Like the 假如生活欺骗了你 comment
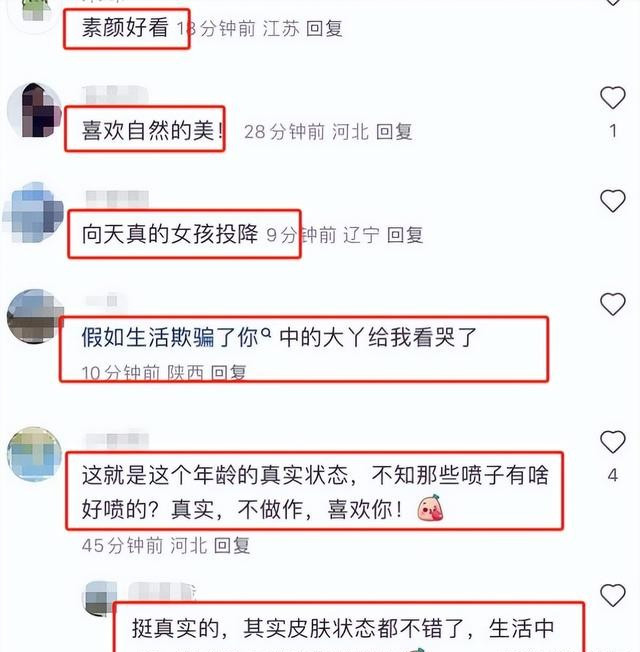The width and height of the screenshot is (640, 652). click(613, 304)
